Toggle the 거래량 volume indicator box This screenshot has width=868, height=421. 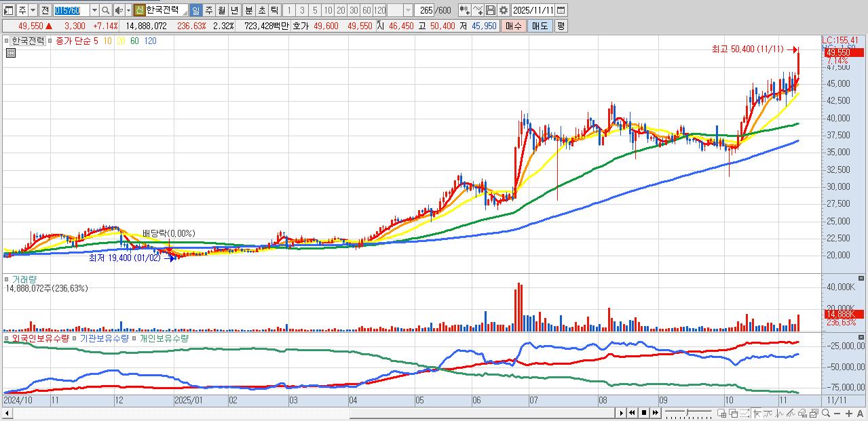[x=8, y=279]
